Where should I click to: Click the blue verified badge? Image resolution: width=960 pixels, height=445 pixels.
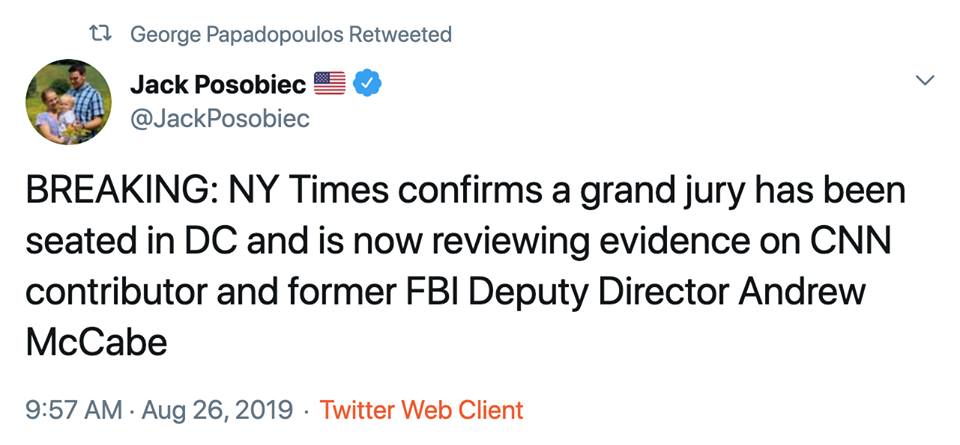[x=368, y=85]
